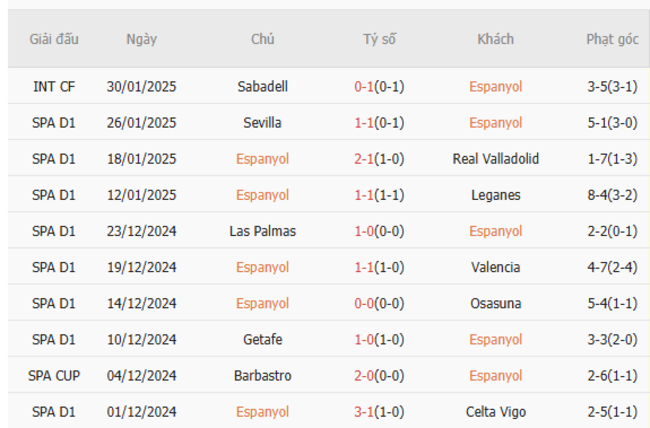Click the Ngày column header
This screenshot has width=650, height=428.
(141, 40)
